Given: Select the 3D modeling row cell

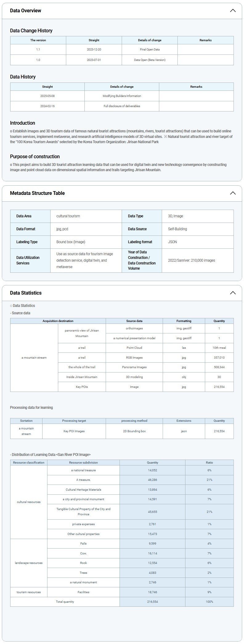Looking at the screenshot, I should point(134,377).
